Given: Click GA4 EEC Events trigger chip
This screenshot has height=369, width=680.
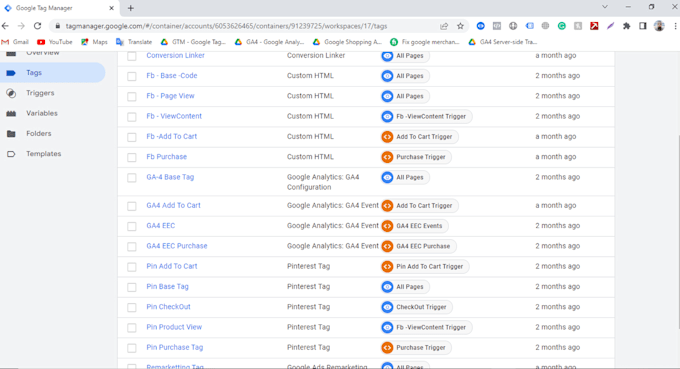Looking at the screenshot, I should point(415,226).
